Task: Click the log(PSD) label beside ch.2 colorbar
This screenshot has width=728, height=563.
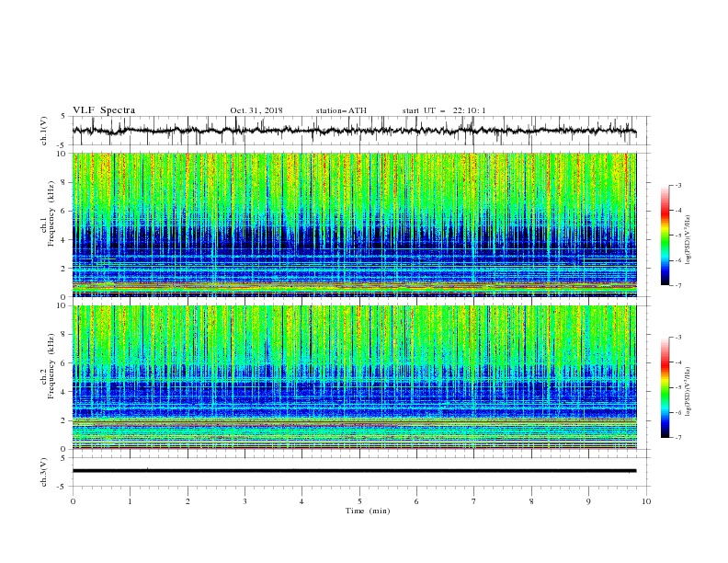Action: 688,392
